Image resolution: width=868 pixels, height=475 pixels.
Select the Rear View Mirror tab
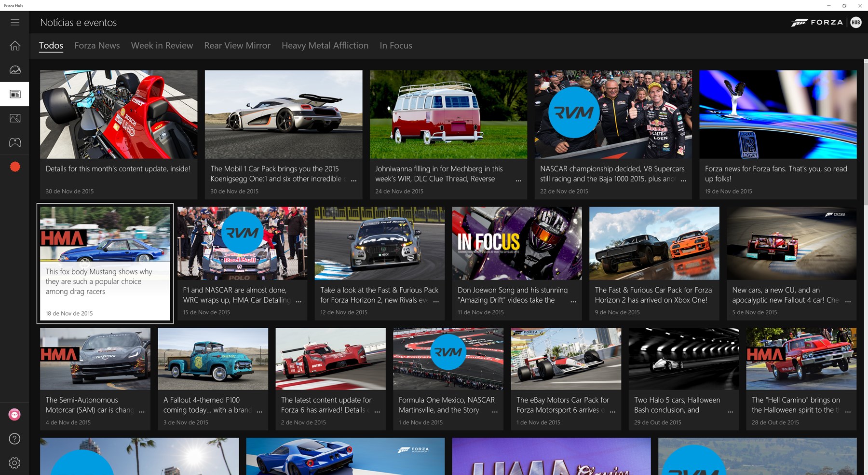237,45
